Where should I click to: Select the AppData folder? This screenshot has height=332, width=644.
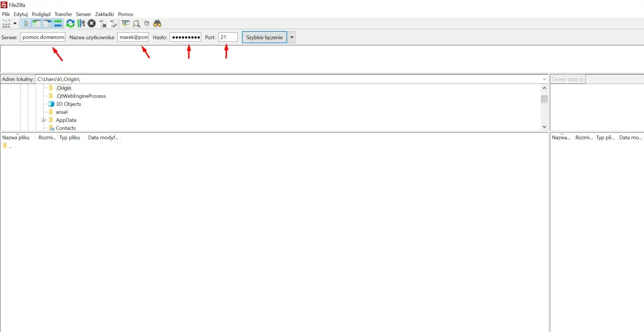66,120
